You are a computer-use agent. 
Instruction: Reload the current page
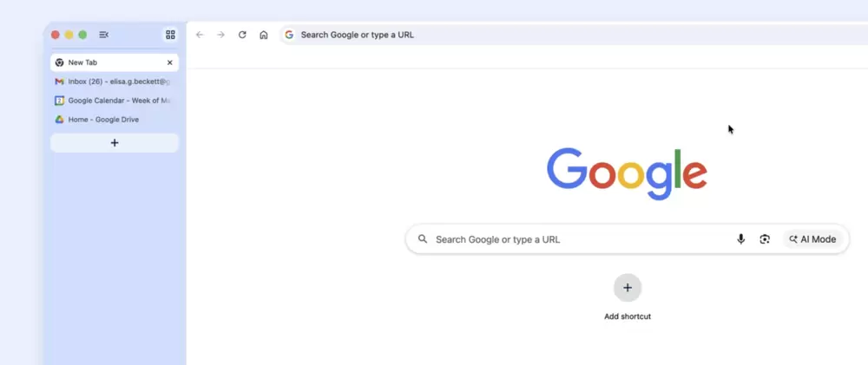tap(242, 35)
